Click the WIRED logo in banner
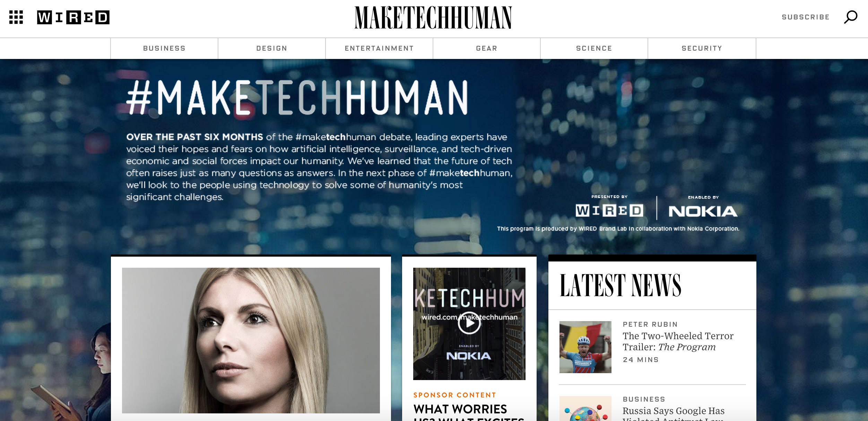Screen dimensions: 868x421 click(x=609, y=210)
